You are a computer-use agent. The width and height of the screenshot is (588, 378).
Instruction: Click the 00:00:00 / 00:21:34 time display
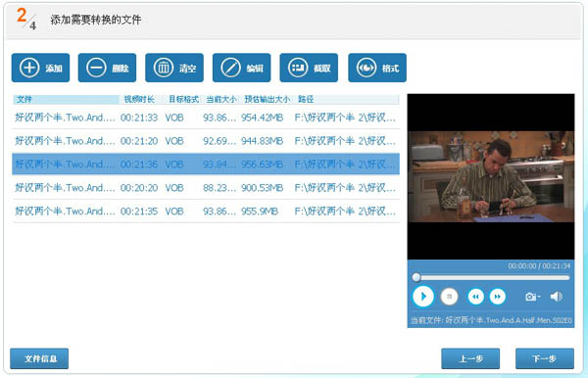(x=539, y=266)
